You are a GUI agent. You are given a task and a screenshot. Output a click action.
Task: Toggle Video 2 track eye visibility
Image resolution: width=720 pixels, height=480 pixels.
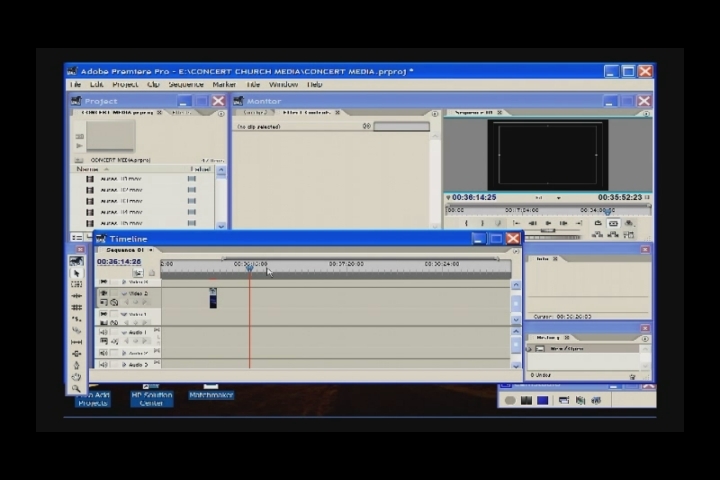click(x=103, y=294)
